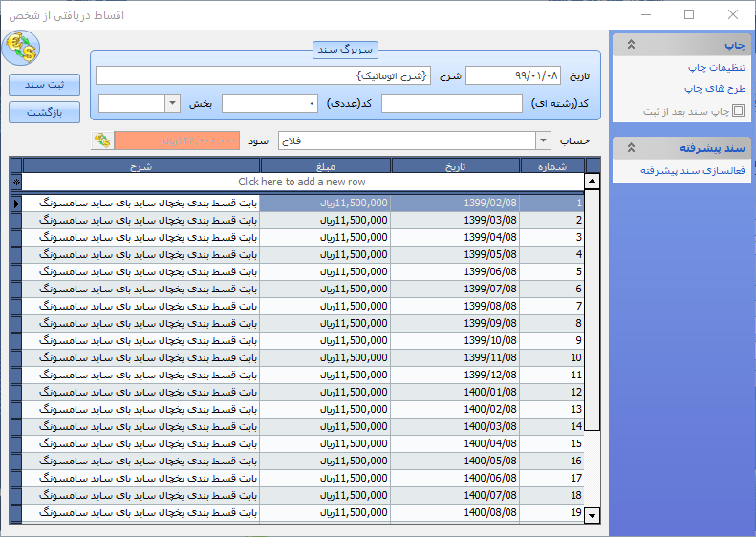Open طرح های چاپ link
The image size is (756, 537).
point(715,89)
